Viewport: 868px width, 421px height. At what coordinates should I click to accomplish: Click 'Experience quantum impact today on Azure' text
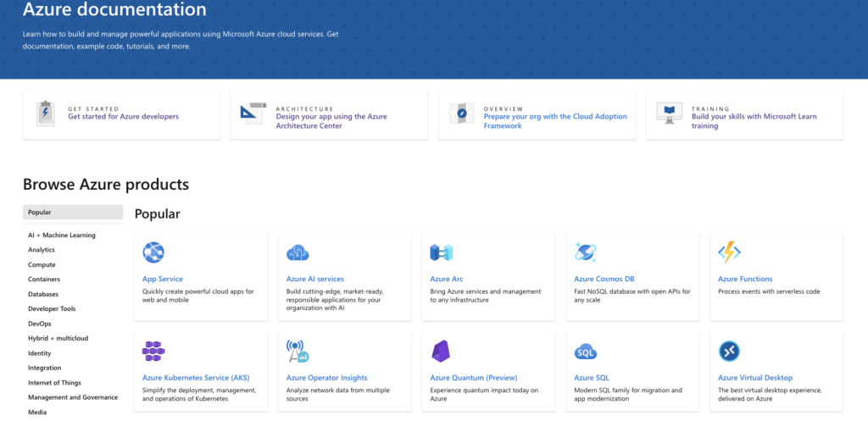(484, 395)
